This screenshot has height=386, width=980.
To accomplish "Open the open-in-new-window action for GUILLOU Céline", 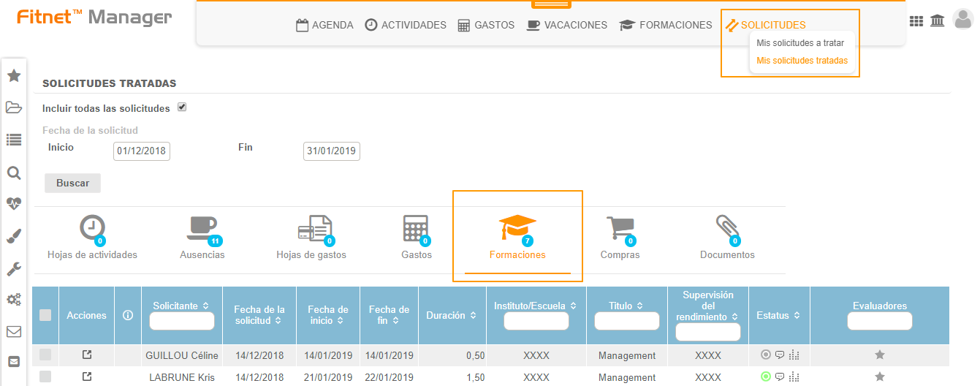I will [x=87, y=355].
